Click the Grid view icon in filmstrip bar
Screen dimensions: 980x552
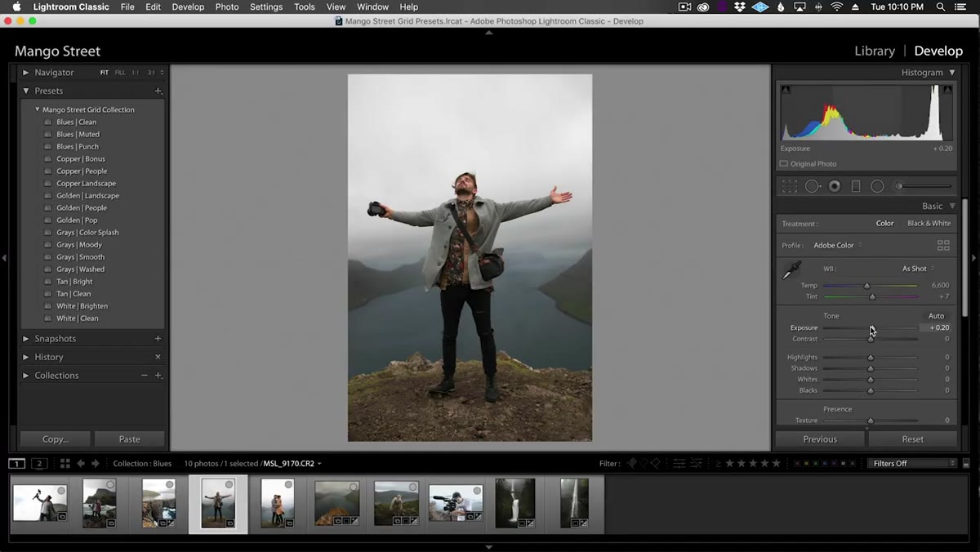pyautogui.click(x=65, y=463)
